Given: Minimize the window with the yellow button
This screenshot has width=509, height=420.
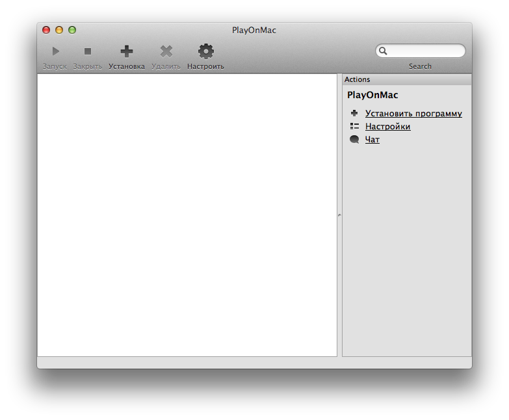Looking at the screenshot, I should (59, 30).
